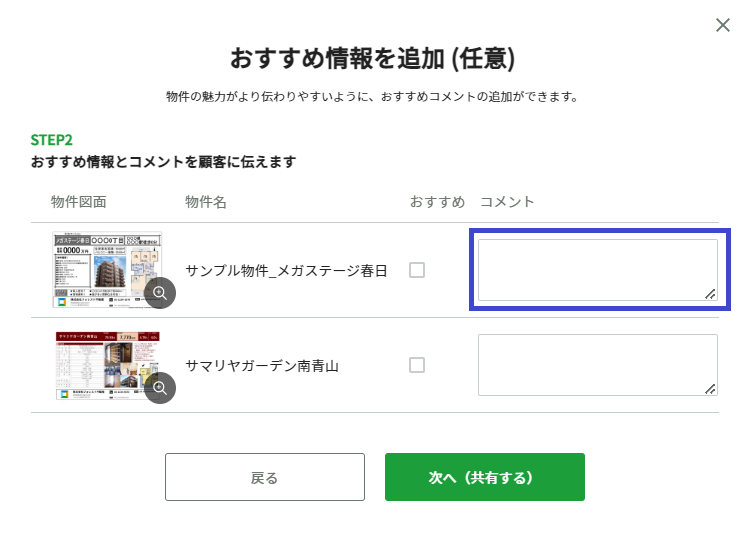Open the サンプル物件_メガステージ春日 drawing thumbnail

[107, 269]
